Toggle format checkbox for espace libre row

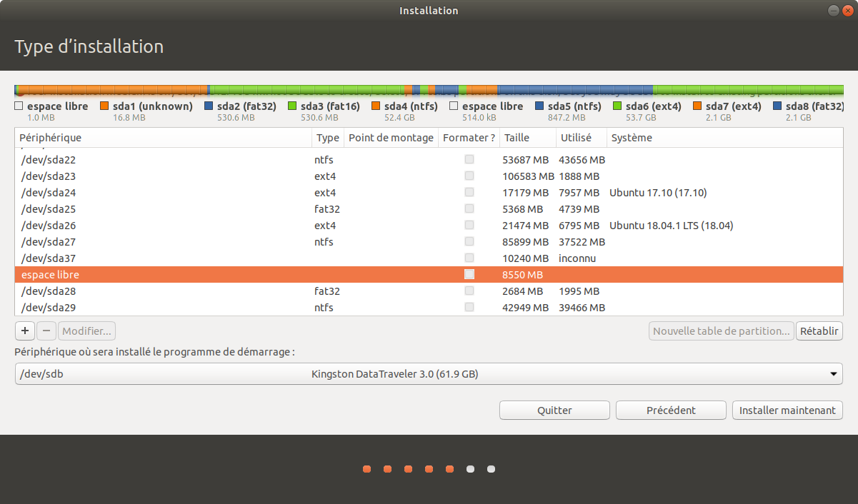tap(469, 275)
